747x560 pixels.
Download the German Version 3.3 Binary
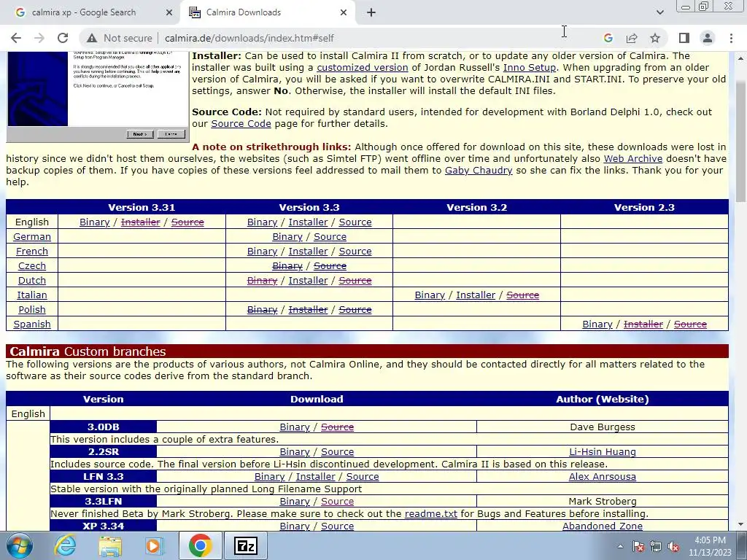pos(287,237)
